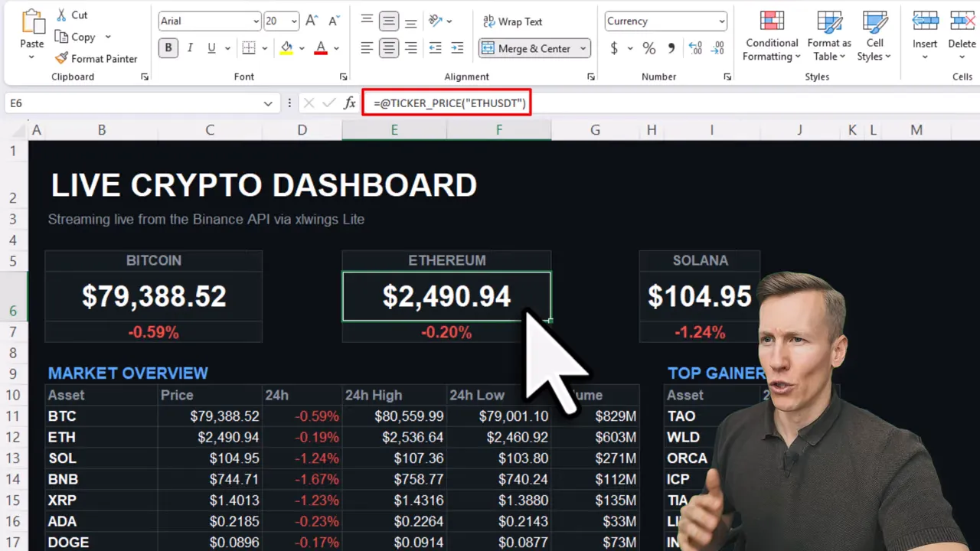The image size is (980, 551).
Task: Toggle Italic formatting
Action: [x=190, y=48]
